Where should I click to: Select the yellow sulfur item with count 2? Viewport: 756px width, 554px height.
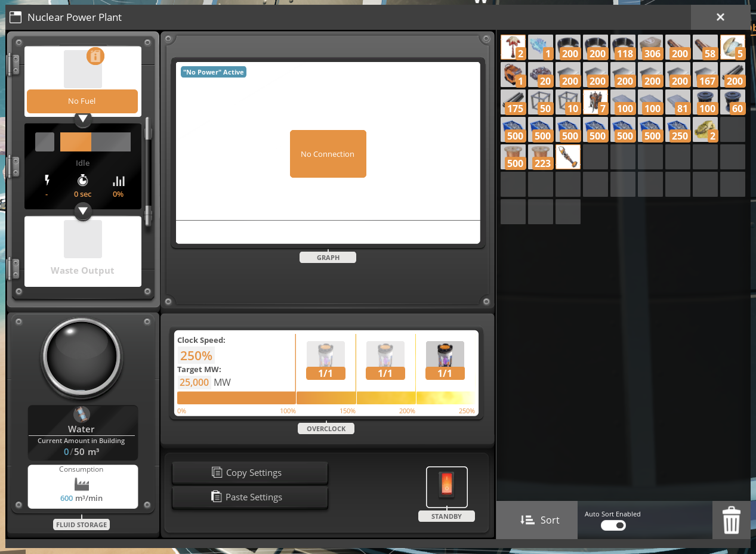point(705,129)
